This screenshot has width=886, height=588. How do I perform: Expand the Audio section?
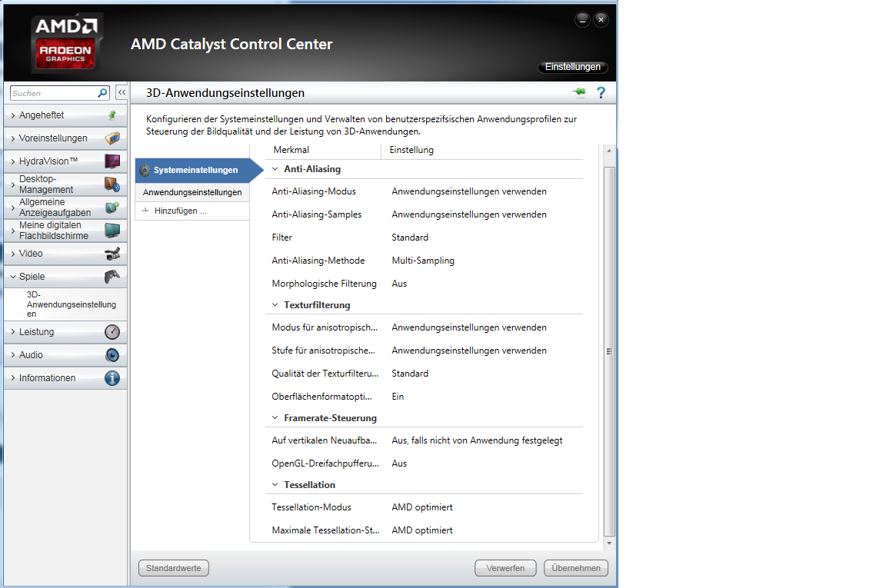coord(13,355)
